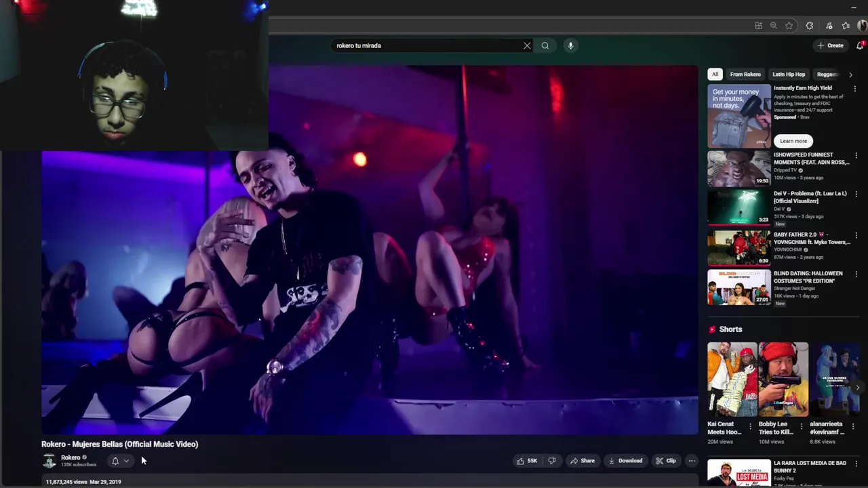Viewport: 868px width, 488px height.
Task: Open YouTube notifications bell in header
Action: (x=860, y=45)
